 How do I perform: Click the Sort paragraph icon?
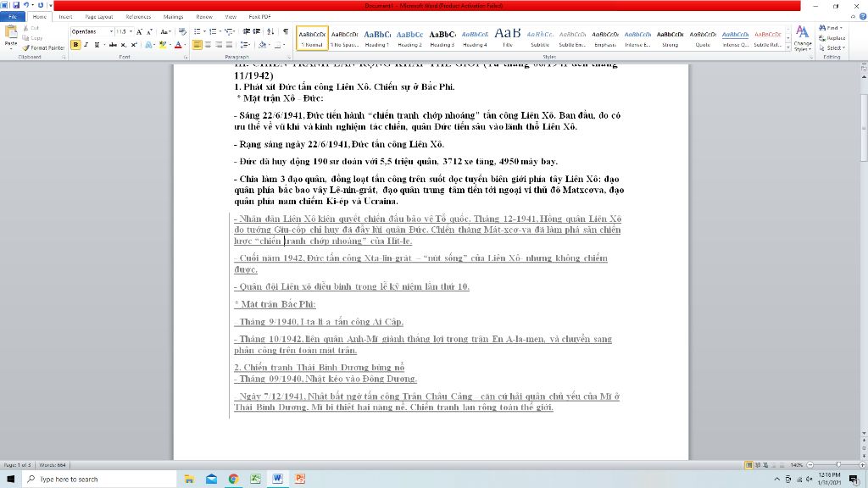[x=270, y=31]
